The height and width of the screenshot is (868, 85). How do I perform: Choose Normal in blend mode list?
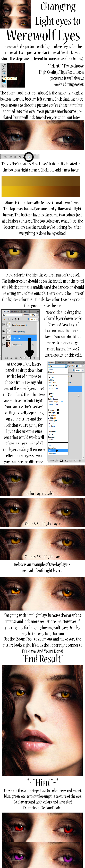(x=51, y=369)
